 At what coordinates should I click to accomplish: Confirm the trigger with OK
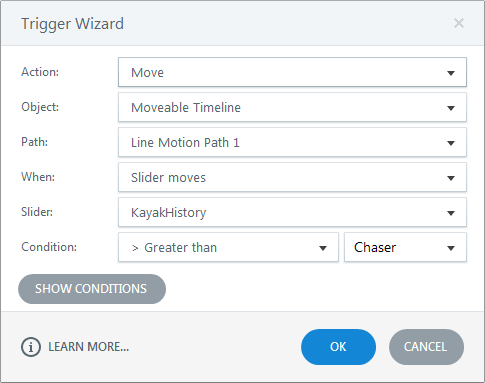pos(338,347)
